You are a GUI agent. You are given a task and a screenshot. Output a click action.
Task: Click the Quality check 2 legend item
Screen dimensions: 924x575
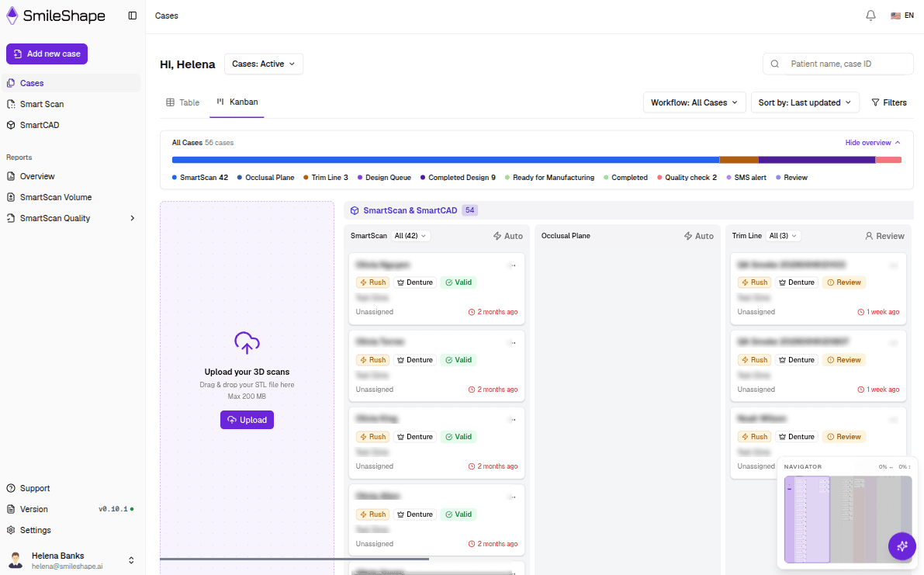coord(687,178)
